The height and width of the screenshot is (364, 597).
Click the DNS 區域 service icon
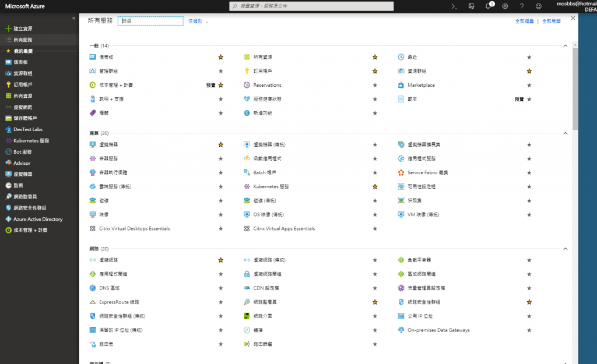click(x=93, y=288)
